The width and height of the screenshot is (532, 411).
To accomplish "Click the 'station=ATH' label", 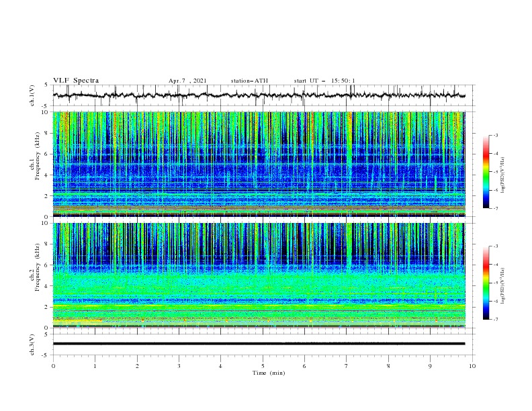I will pos(249,81).
